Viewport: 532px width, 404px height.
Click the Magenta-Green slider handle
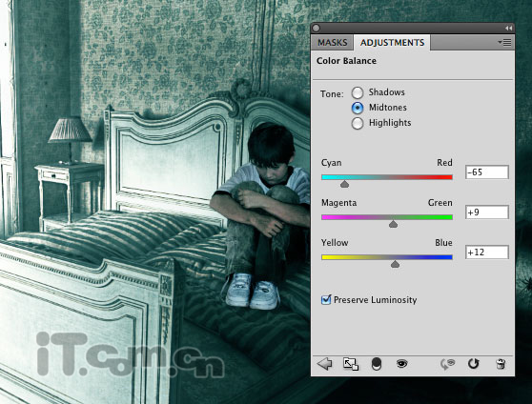pyautogui.click(x=393, y=224)
